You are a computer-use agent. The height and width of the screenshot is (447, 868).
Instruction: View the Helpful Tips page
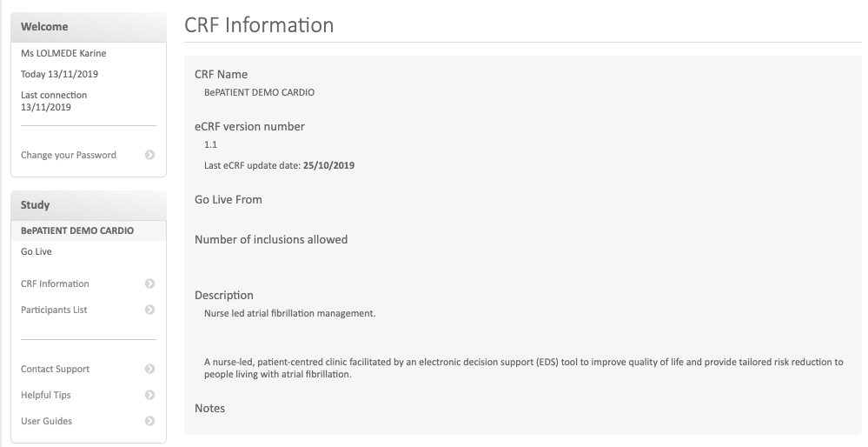click(46, 395)
